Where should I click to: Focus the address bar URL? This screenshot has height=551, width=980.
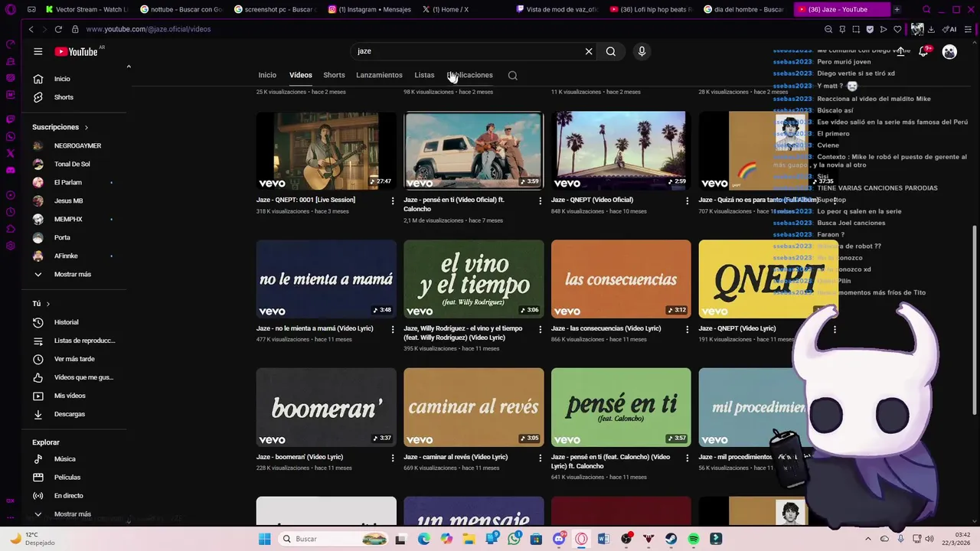point(148,29)
